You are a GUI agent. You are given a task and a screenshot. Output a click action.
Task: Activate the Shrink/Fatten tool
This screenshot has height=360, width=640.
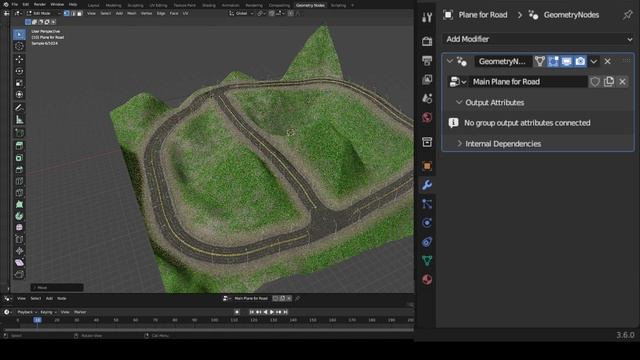point(19,251)
